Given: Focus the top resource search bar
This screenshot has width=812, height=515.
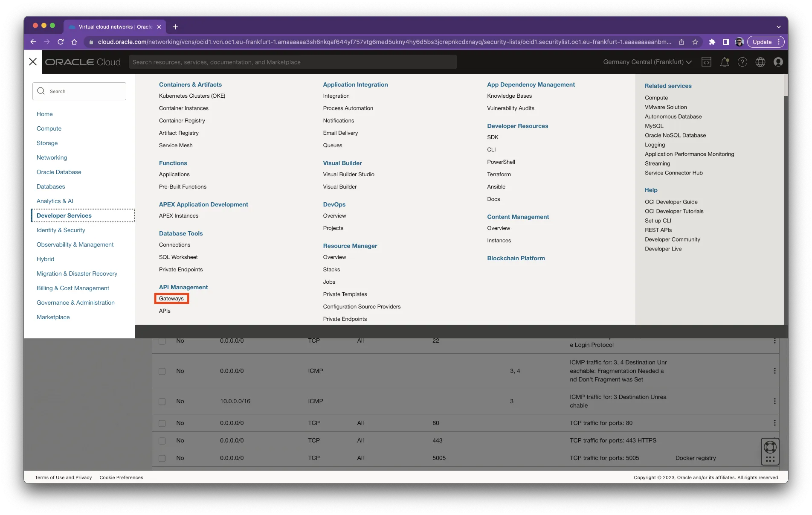Looking at the screenshot, I should click(x=293, y=62).
